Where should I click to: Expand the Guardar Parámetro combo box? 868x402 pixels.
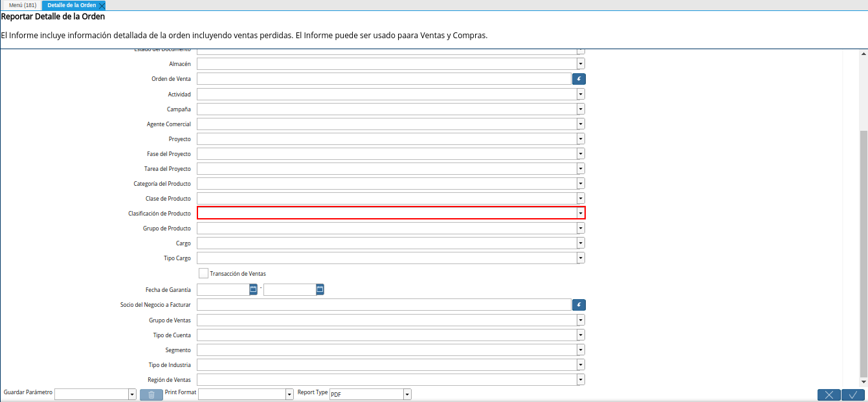coord(132,394)
